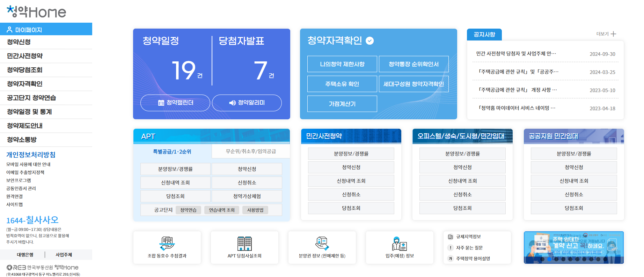Open 민간사전청약 in left menu

[46, 56]
